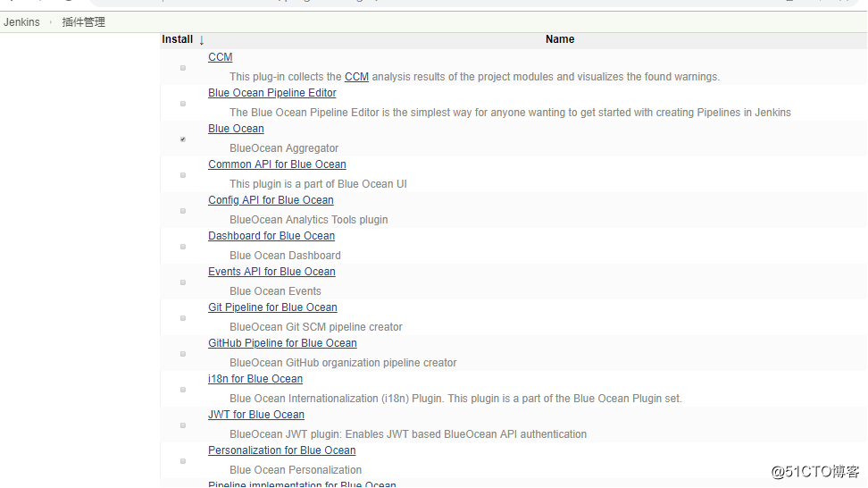
Task: Select the 'BlueOcean GitHub organization pipeline creator' text
Action: 343,362
